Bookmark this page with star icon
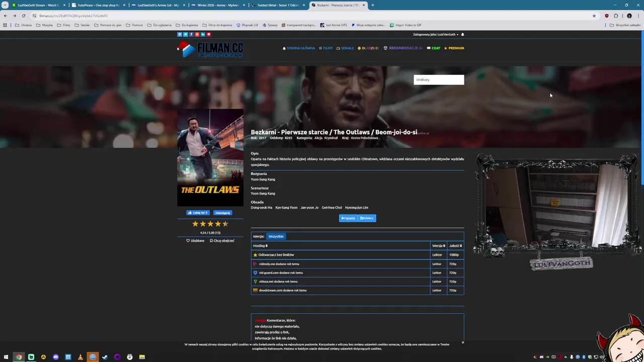 click(594, 16)
